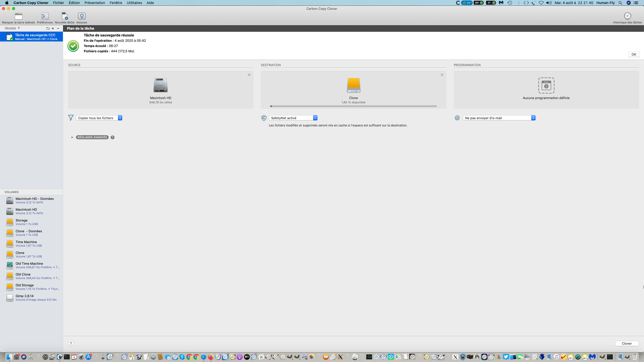Open the Ne pas envoyer d'e-mail dropdown
The height and width of the screenshot is (362, 644).
pos(499,118)
